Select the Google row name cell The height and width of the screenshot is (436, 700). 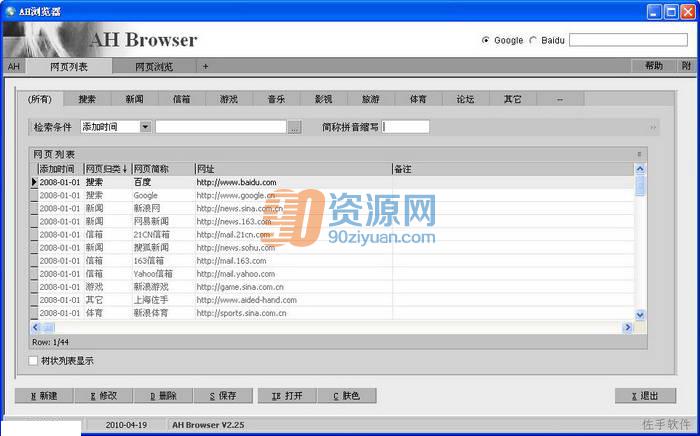click(x=164, y=195)
